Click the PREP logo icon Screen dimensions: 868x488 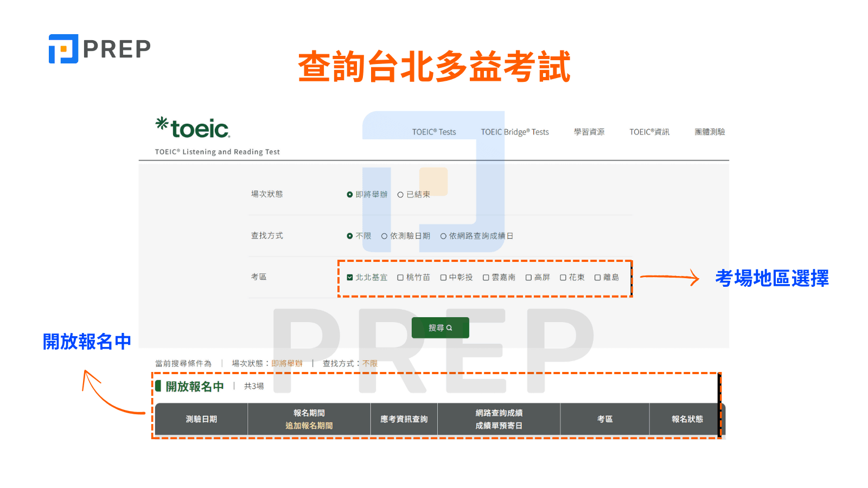(63, 49)
